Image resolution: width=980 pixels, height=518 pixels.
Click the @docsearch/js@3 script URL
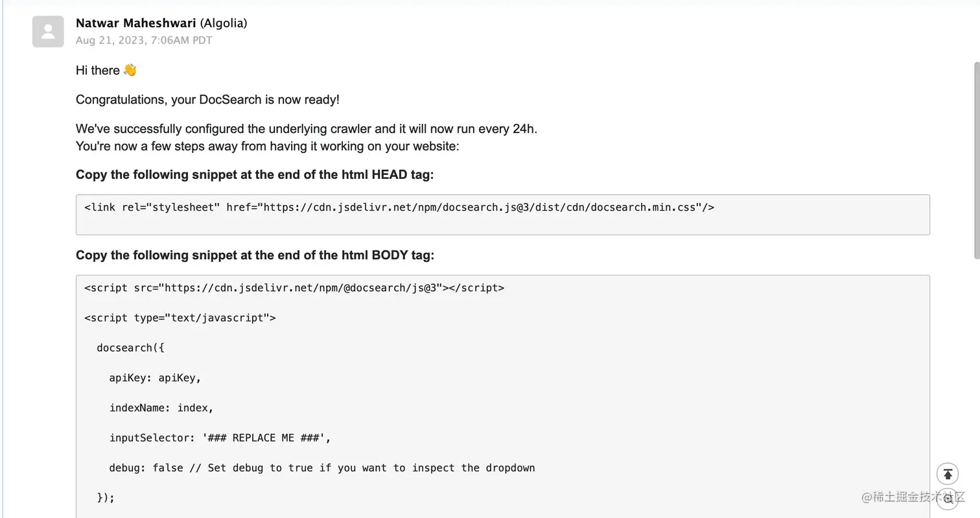click(x=303, y=288)
